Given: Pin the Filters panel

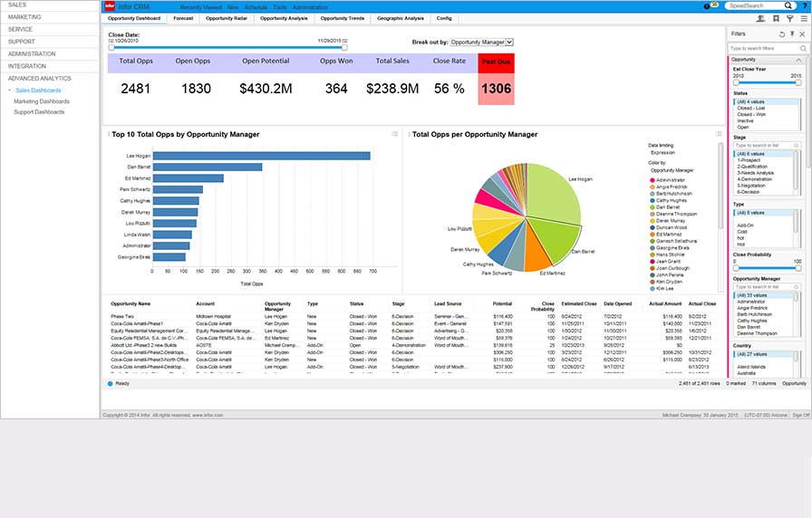Looking at the screenshot, I should (792, 34).
